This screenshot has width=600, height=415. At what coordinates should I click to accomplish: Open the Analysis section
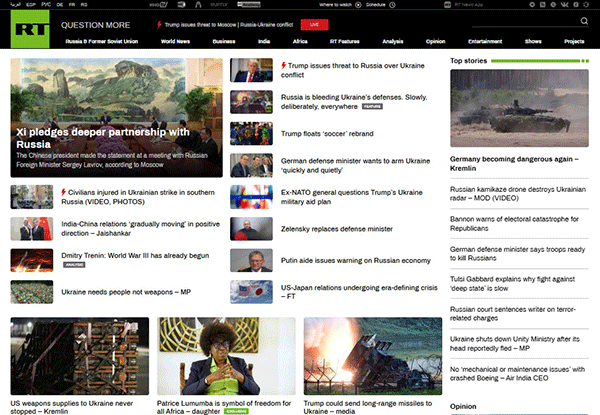(x=393, y=41)
